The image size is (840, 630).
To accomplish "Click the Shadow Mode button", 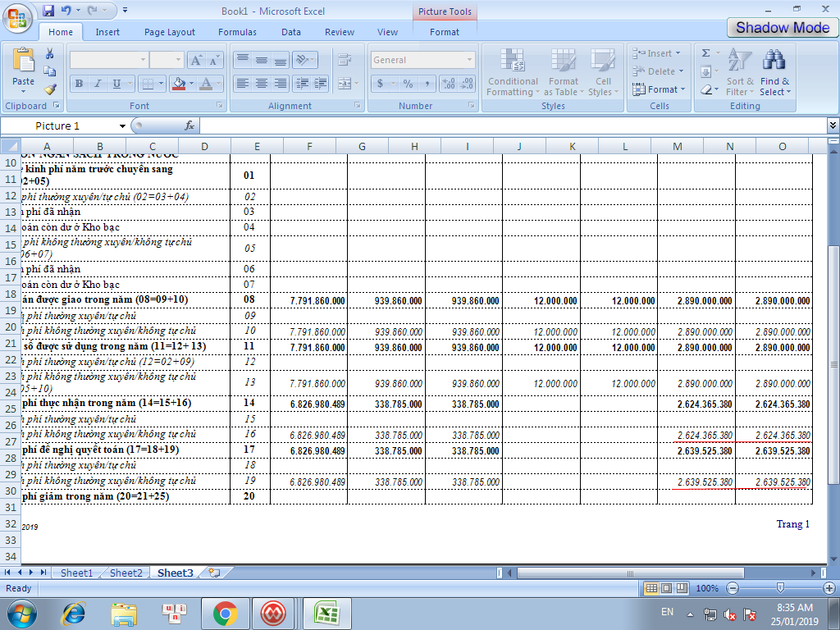I will 782,27.
